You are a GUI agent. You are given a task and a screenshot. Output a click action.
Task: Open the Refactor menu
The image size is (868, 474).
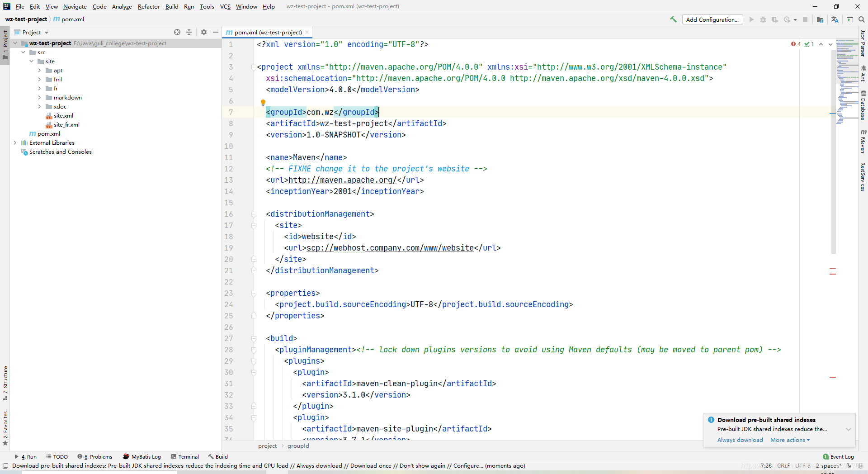coord(149,6)
